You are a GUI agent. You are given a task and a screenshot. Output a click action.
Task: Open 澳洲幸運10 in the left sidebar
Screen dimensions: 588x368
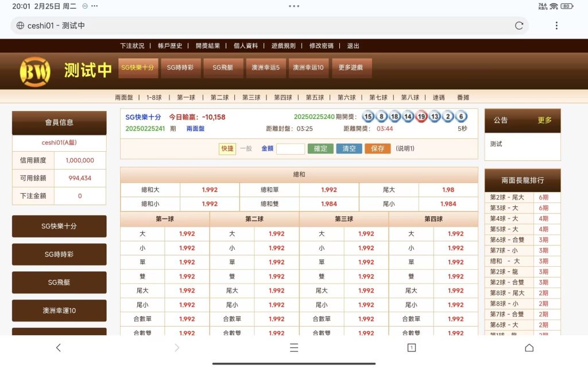point(59,310)
